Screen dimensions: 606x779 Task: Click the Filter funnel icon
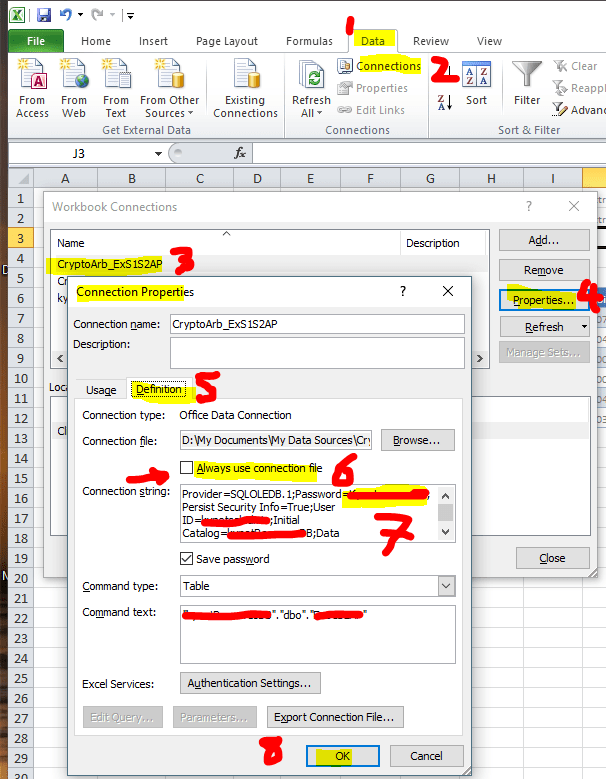[527, 75]
